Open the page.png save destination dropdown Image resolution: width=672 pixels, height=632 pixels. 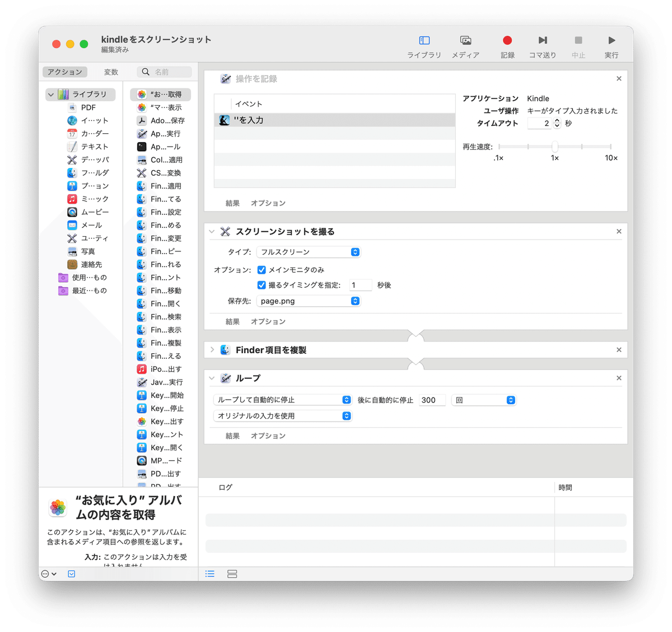[308, 301]
